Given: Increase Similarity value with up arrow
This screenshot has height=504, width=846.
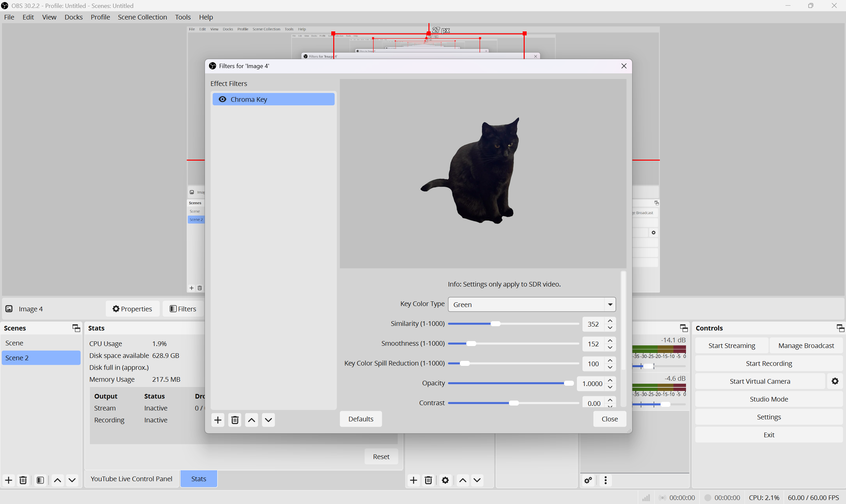Looking at the screenshot, I should (610, 321).
